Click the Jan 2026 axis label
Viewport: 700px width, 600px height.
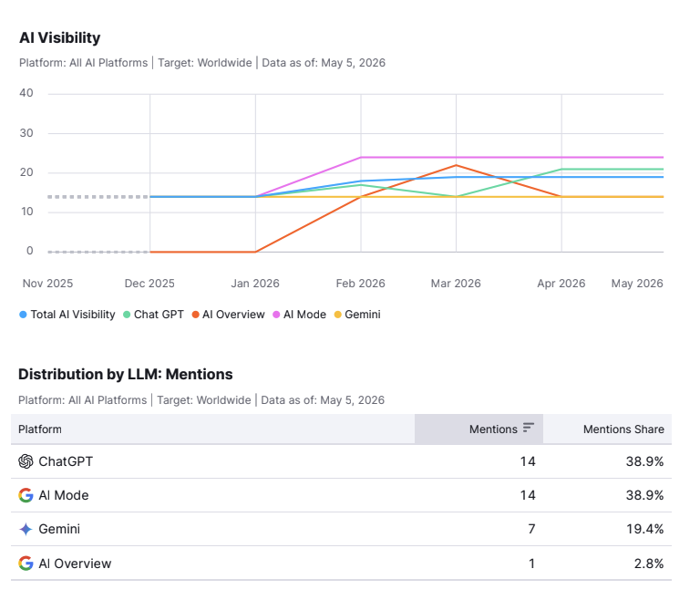[255, 284]
